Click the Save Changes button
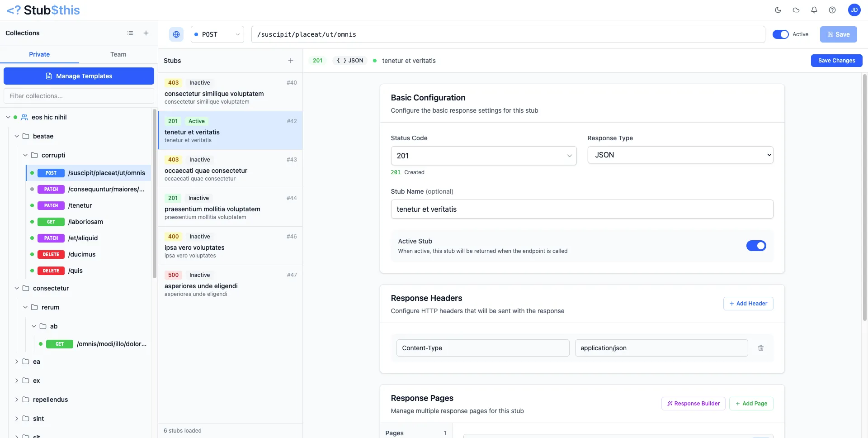 (x=836, y=61)
